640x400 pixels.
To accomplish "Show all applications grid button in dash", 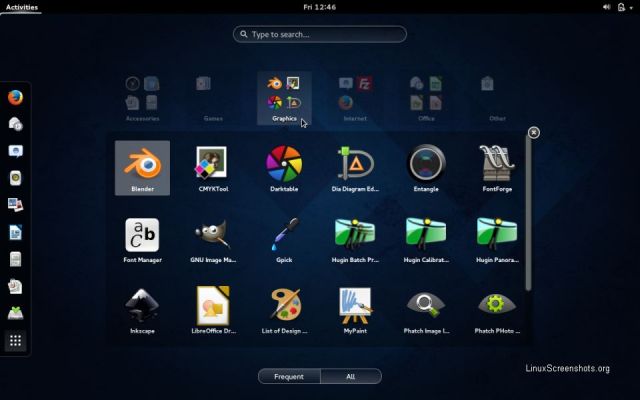I will click(x=16, y=340).
